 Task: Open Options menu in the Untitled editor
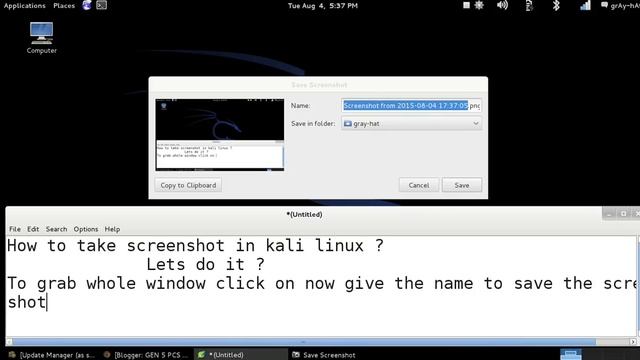point(86,229)
